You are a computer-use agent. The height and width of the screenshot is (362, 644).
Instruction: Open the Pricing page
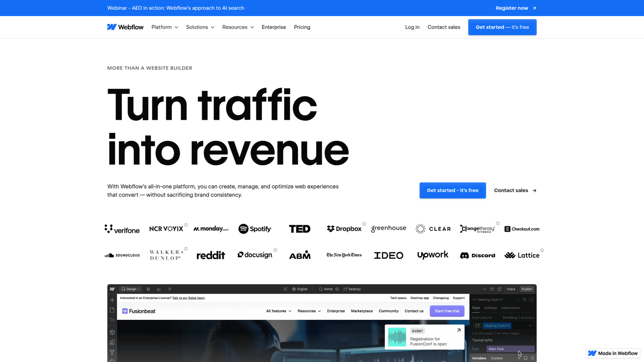pos(302,27)
